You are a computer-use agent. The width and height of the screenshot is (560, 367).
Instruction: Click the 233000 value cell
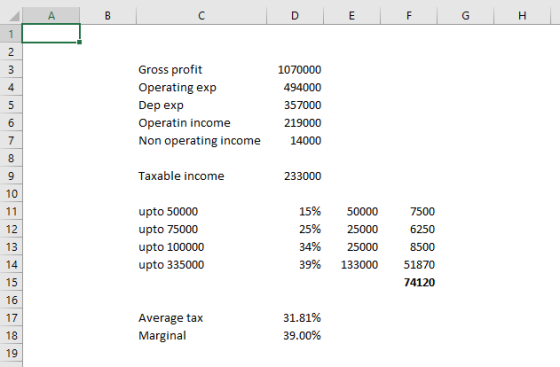[x=295, y=176]
